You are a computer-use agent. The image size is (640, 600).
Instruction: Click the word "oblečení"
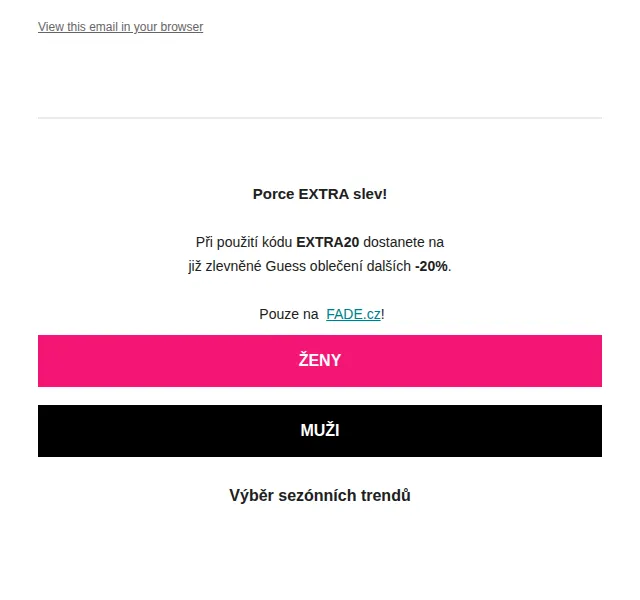(336, 266)
